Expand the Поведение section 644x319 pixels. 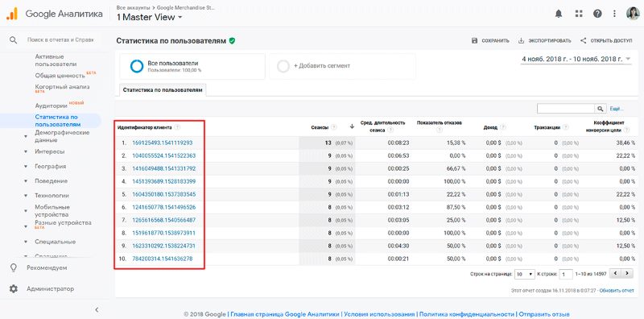pos(26,181)
